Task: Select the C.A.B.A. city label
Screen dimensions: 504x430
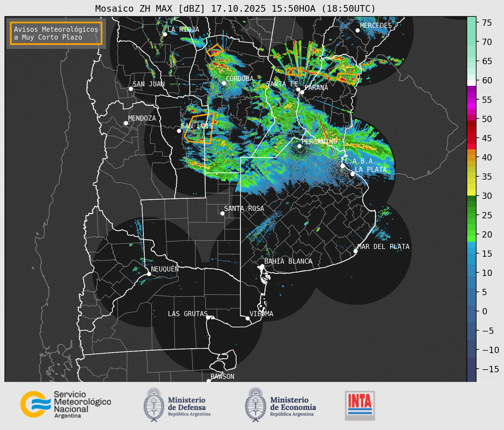Action: (x=360, y=161)
